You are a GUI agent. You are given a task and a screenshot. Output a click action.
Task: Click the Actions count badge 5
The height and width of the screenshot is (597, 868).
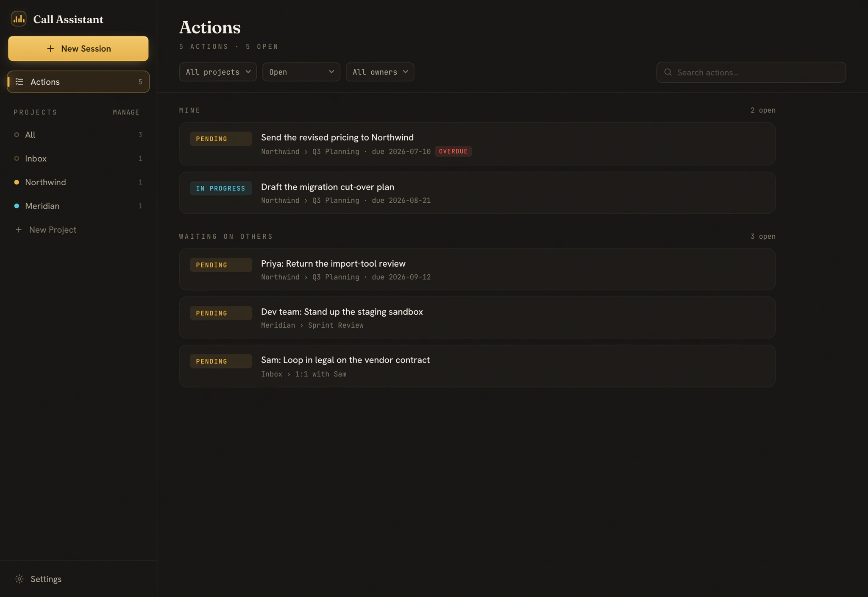(x=140, y=82)
